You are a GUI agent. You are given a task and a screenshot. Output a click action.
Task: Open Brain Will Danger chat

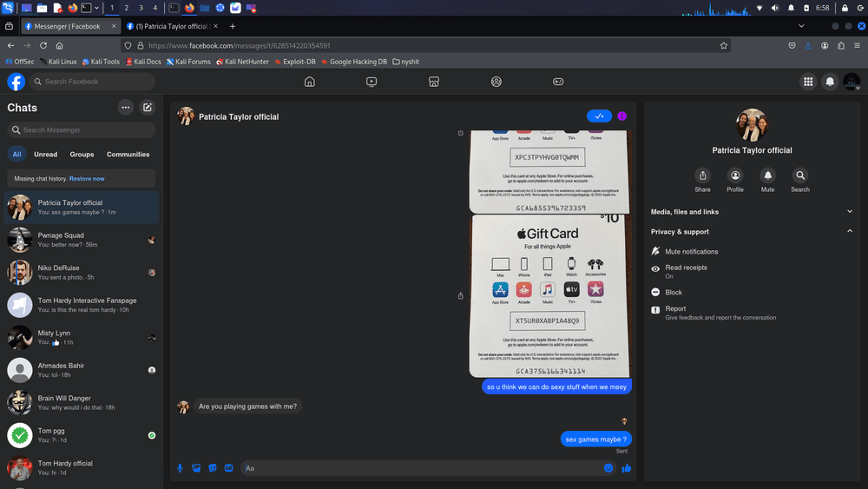pyautogui.click(x=82, y=403)
